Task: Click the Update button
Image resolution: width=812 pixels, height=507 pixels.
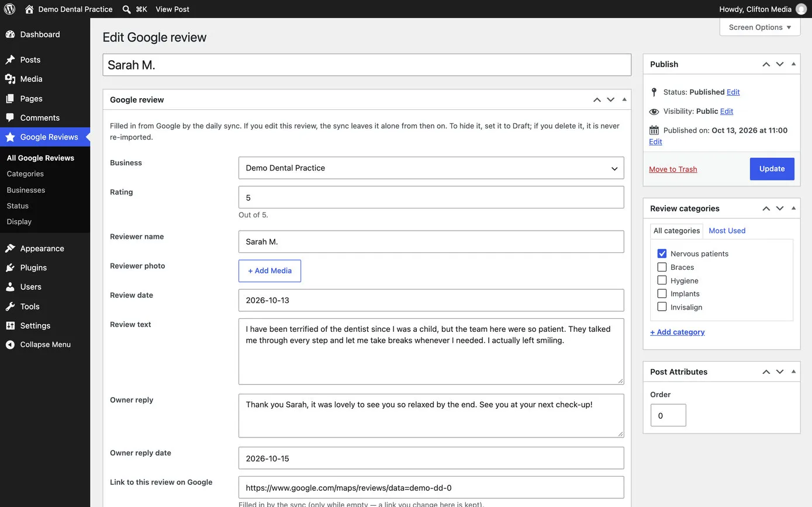Action: (772, 169)
